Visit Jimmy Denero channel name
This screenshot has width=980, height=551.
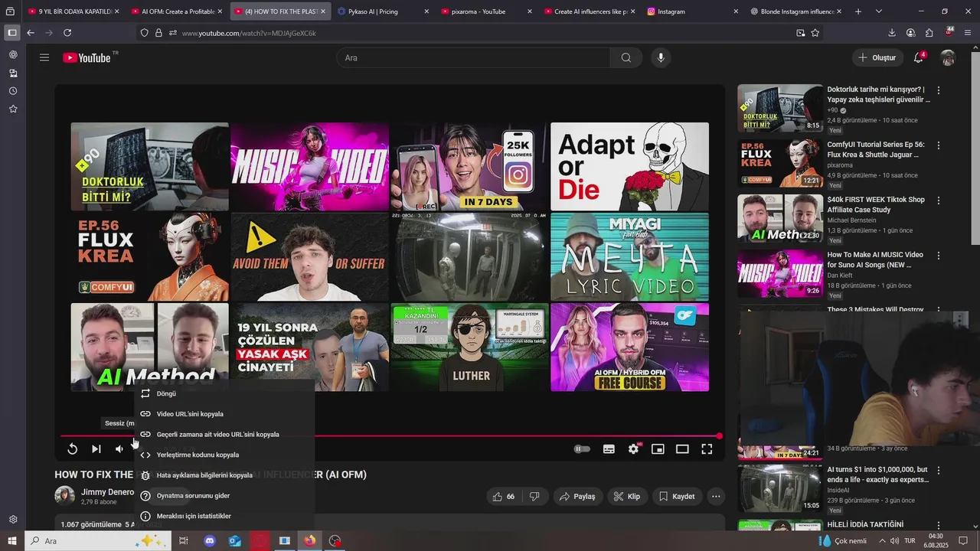point(108,492)
